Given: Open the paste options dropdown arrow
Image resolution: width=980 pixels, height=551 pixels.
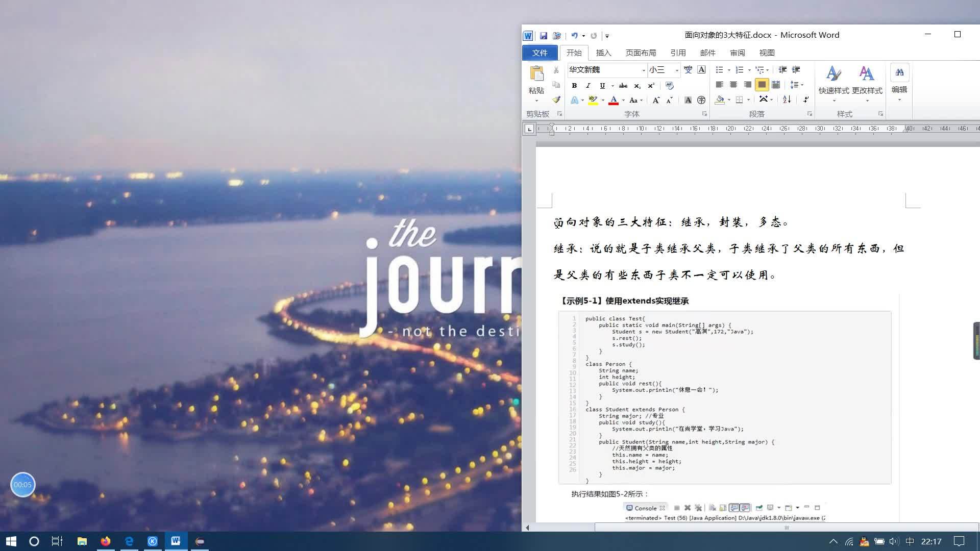Looking at the screenshot, I should point(536,101).
